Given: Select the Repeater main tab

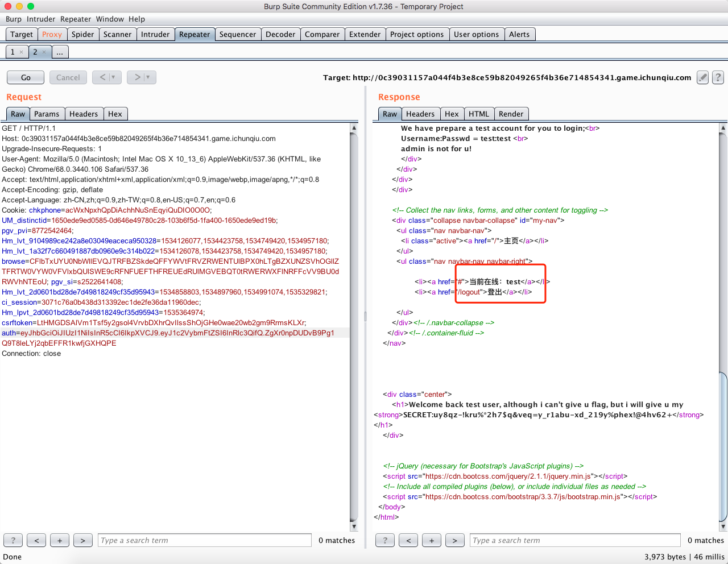Looking at the screenshot, I should [195, 34].
